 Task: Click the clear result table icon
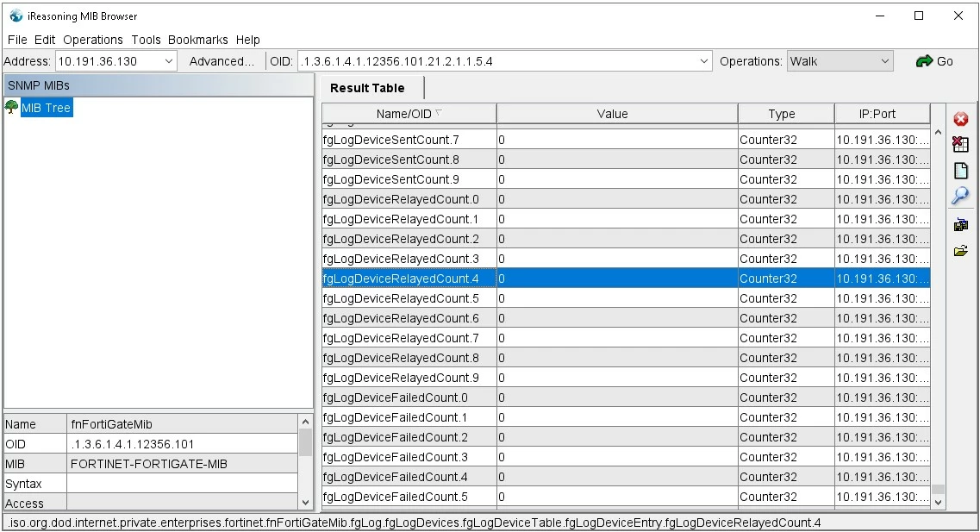point(961,144)
